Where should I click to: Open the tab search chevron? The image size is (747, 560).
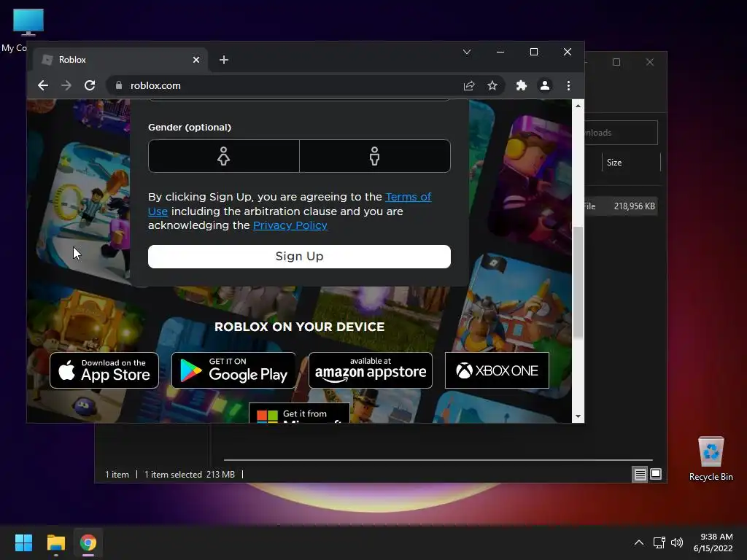(467, 52)
